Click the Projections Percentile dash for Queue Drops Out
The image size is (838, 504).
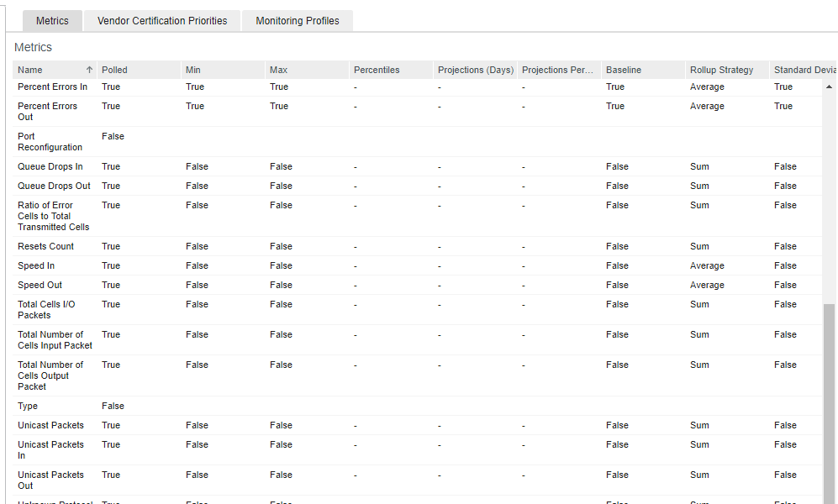point(523,186)
